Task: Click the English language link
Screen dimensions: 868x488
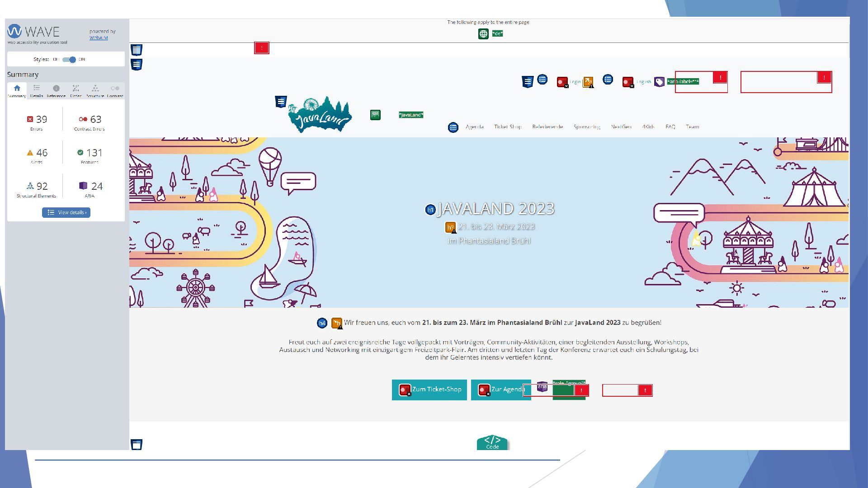Action: pyautogui.click(x=644, y=82)
